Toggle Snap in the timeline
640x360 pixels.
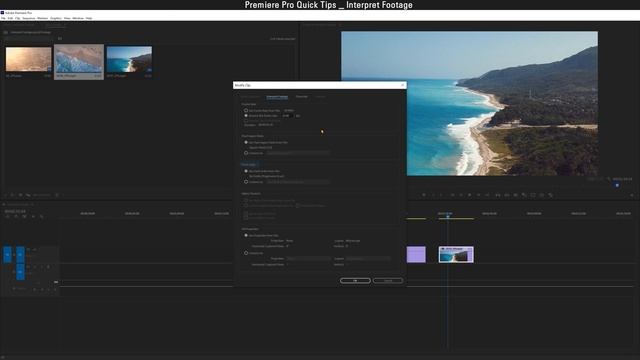pyautogui.click(x=16, y=216)
